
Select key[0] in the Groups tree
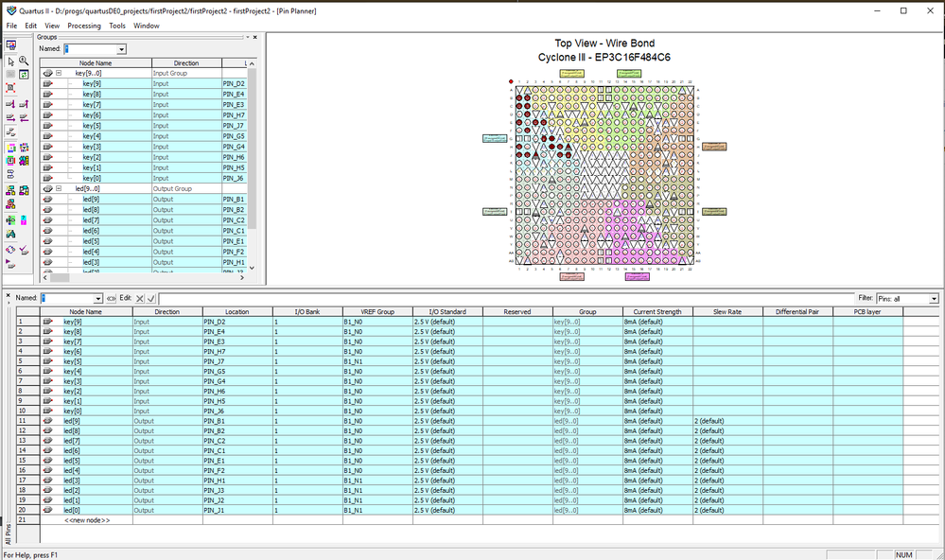pos(92,178)
